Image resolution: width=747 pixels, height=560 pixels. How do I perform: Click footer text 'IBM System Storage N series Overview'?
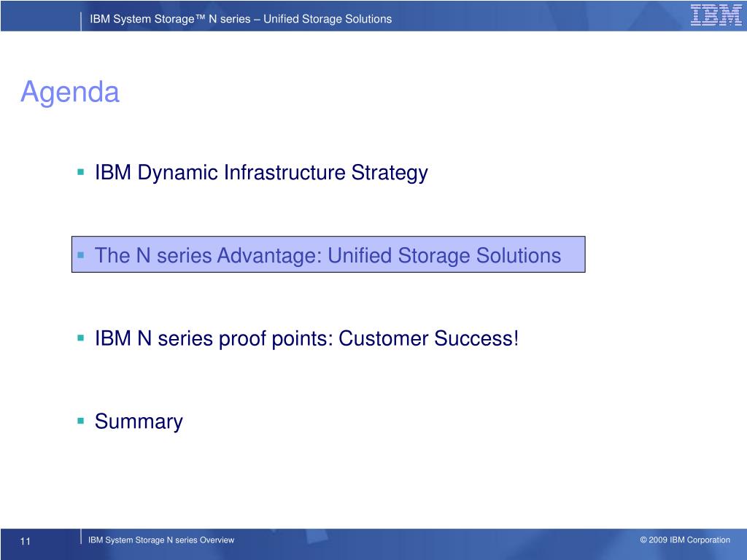161,540
